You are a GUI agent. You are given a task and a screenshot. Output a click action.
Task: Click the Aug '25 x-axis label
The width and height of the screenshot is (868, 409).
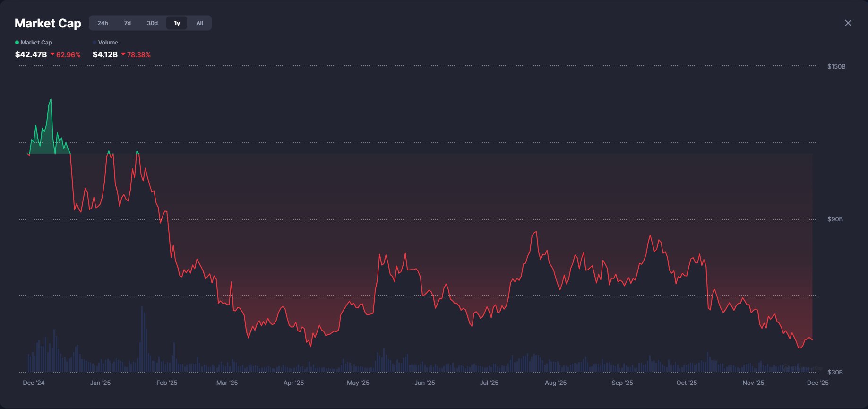(555, 383)
